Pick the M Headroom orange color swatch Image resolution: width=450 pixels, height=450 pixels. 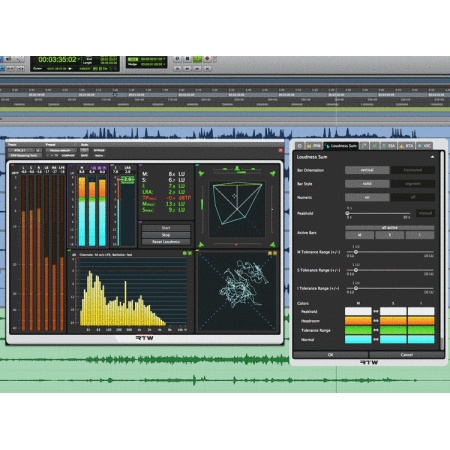(x=358, y=321)
